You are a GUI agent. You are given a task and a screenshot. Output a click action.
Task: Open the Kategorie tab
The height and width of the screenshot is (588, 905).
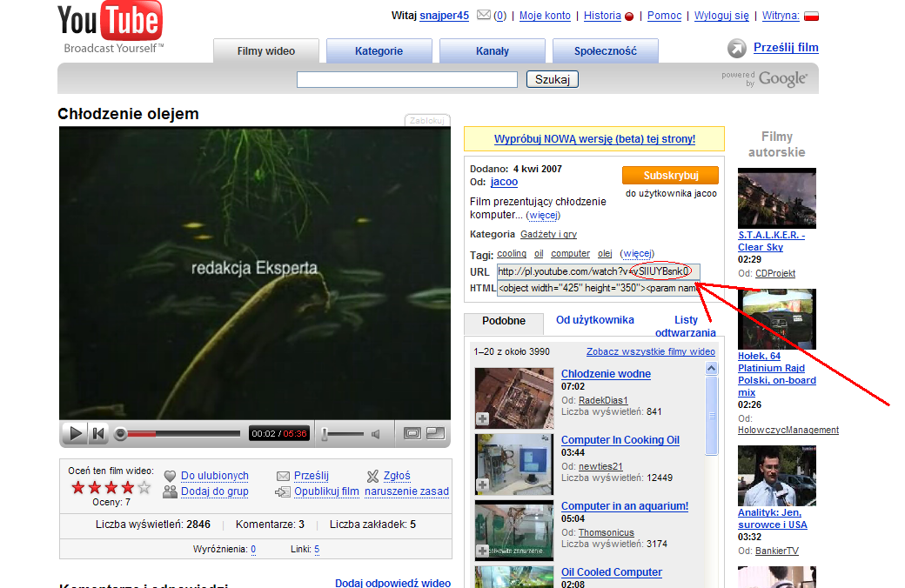379,50
